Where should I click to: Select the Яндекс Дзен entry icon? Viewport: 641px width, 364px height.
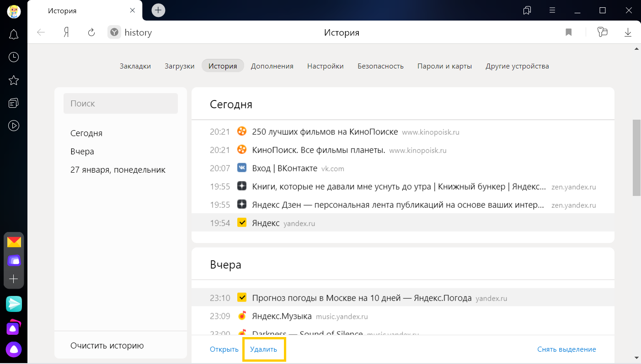point(242,205)
